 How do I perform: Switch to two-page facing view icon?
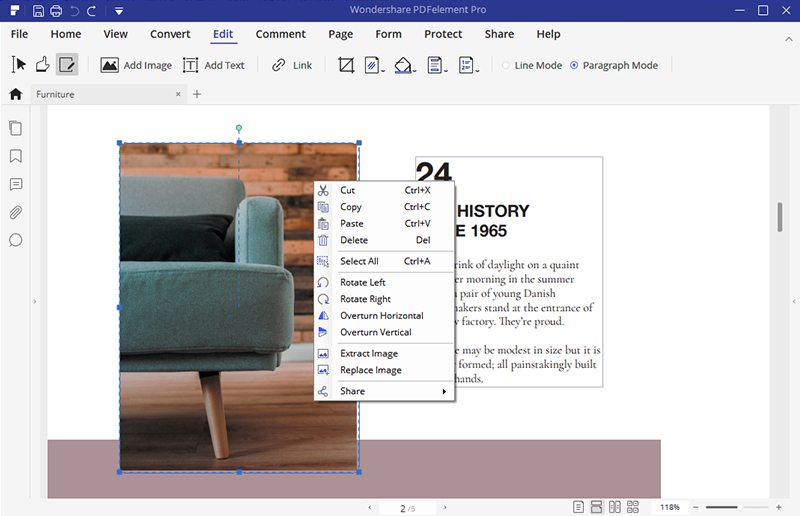coord(615,507)
